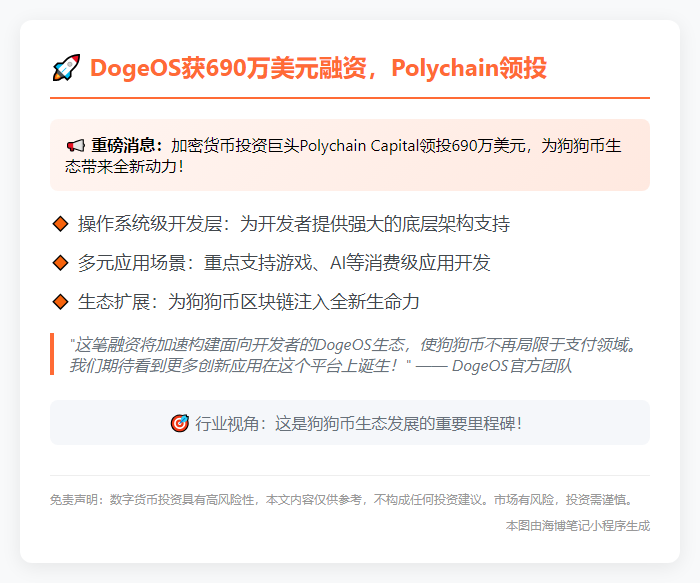
Task: Click the bold label 重磅消息：
Action: (x=127, y=146)
